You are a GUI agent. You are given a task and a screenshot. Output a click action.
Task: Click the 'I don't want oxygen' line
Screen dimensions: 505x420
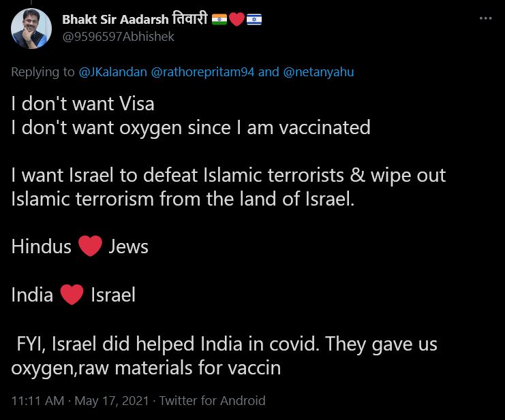click(x=190, y=127)
